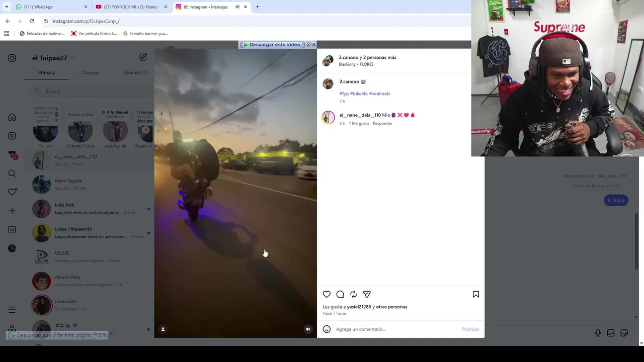The width and height of the screenshot is (644, 362).
Task: Open a new browser tab
Action: [x=258, y=7]
